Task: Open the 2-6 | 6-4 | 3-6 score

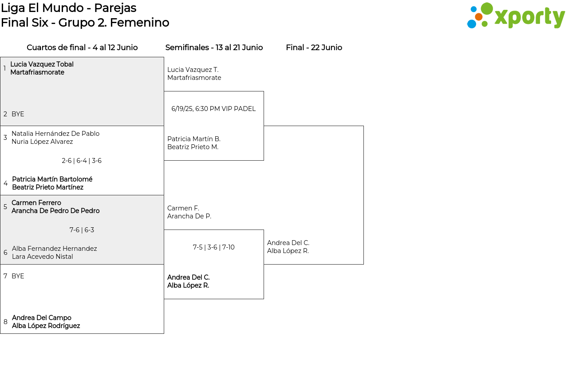Action: tap(82, 161)
